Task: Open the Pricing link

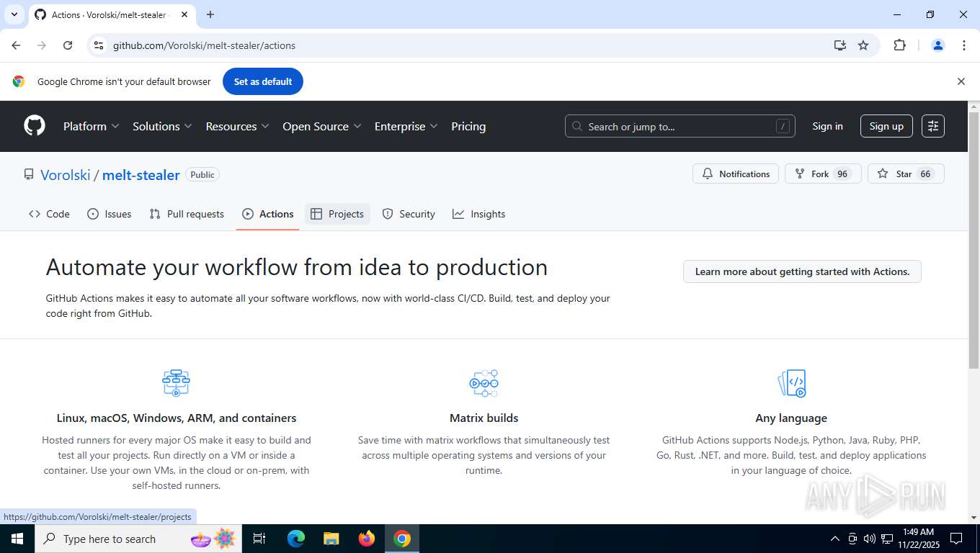Action: (468, 126)
